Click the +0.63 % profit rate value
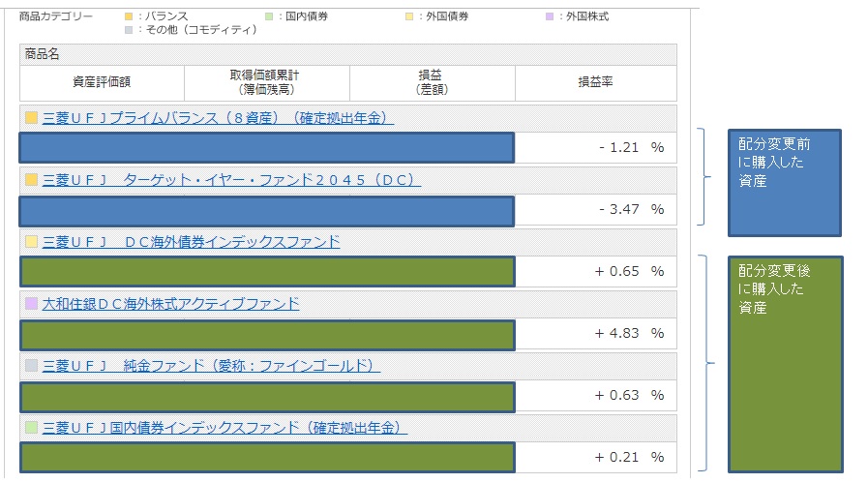Viewport: 868px width, 483px height. pyautogui.click(x=629, y=396)
